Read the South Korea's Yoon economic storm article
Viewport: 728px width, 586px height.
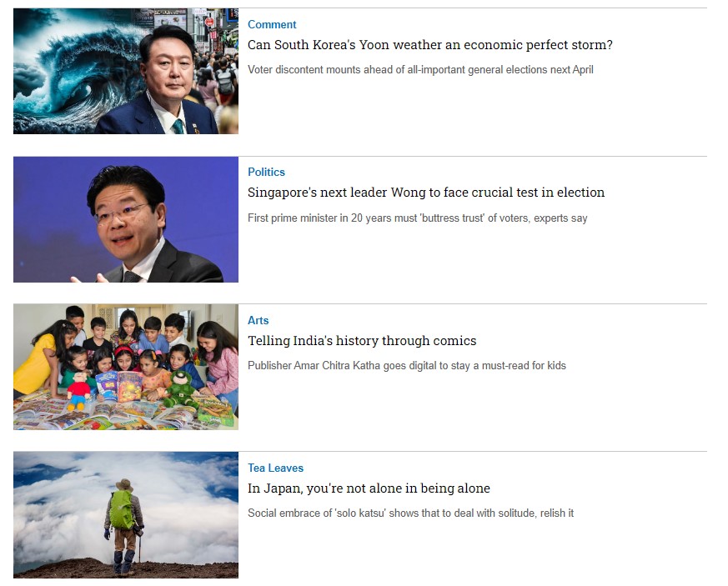pyautogui.click(x=430, y=45)
